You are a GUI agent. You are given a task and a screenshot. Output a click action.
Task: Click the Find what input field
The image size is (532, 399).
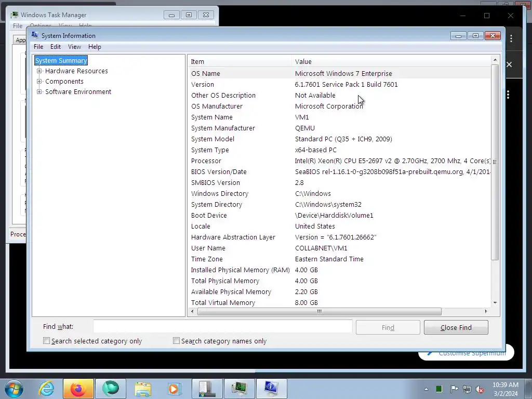point(222,327)
